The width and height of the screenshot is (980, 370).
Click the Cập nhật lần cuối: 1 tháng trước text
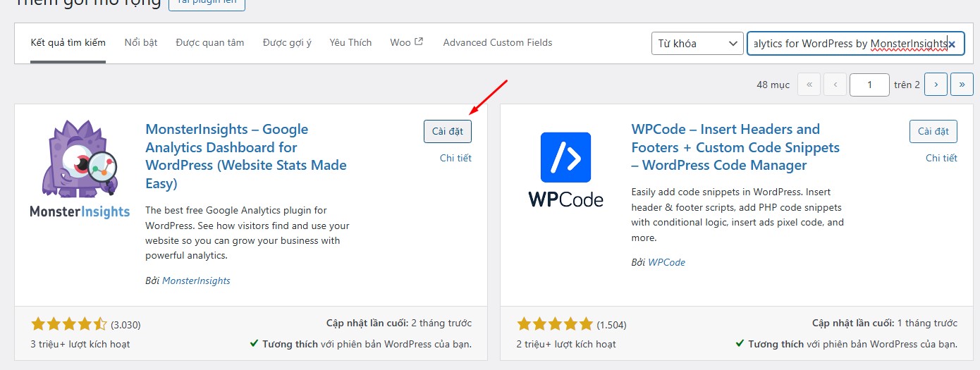click(885, 323)
